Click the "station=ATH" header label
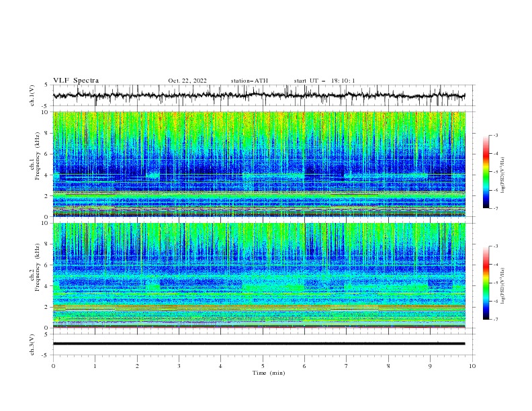The width and height of the screenshot is (532, 411). point(249,81)
